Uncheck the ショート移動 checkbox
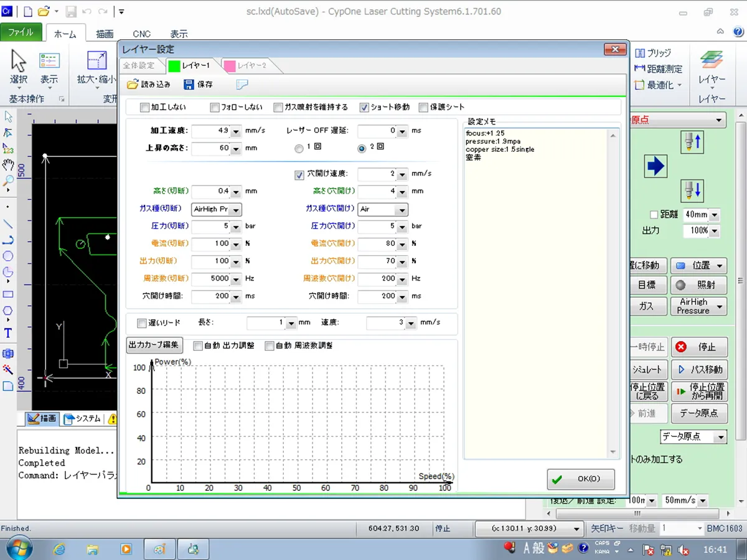The image size is (747, 560). point(364,107)
